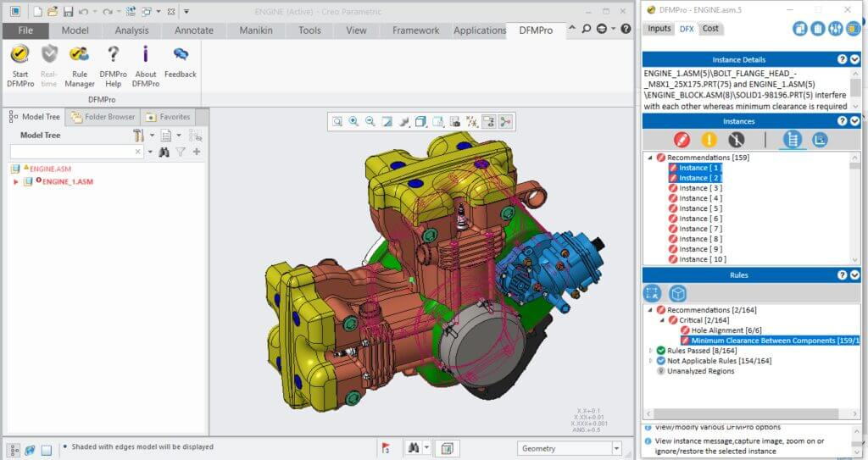
Task: Toggle the ignored instances filter icon
Action: tap(736, 140)
